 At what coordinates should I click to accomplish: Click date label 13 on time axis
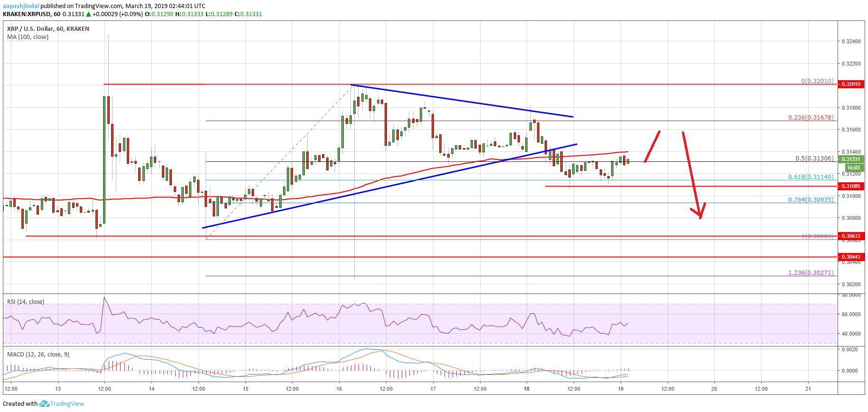58,389
